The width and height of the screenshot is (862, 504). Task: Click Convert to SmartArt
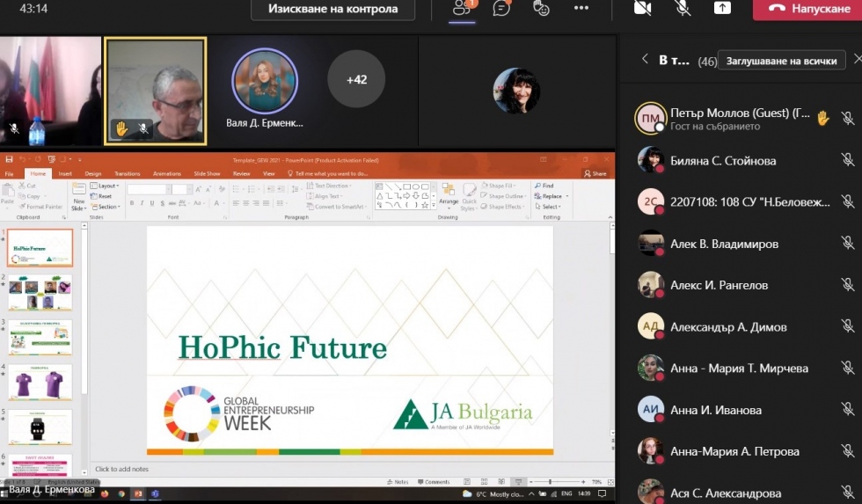(337, 207)
